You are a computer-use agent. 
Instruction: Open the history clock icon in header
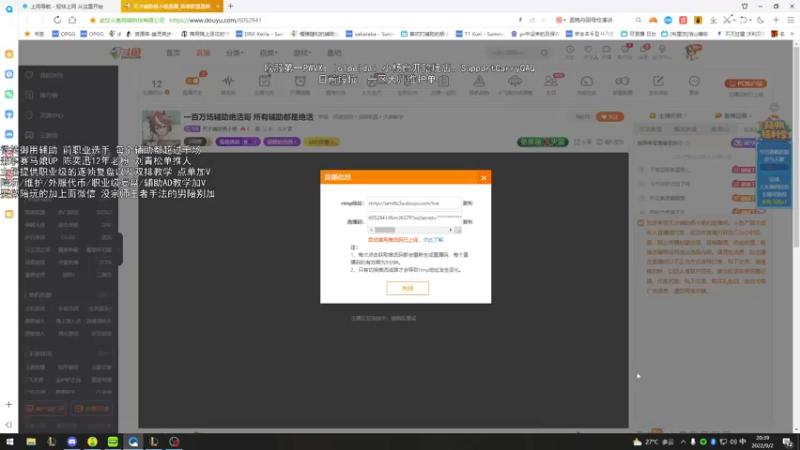pos(569,51)
